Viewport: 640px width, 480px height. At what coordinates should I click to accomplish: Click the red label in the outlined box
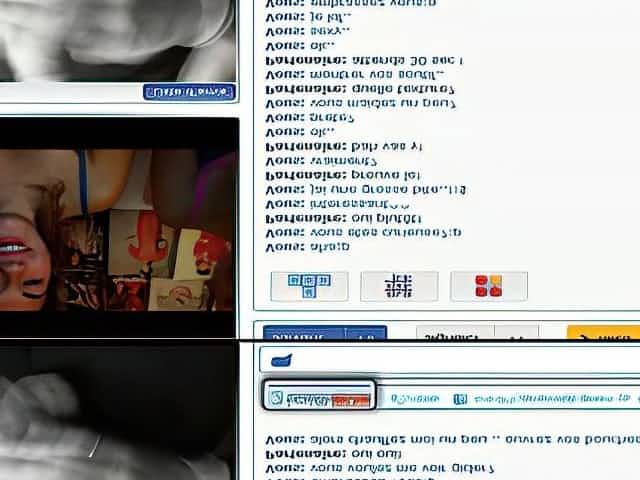[x=350, y=400]
